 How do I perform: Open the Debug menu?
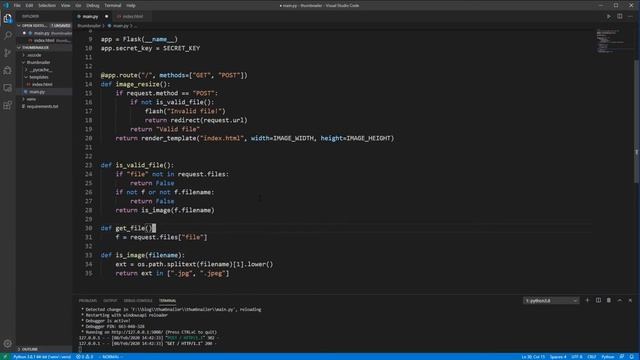[x=93, y=6]
